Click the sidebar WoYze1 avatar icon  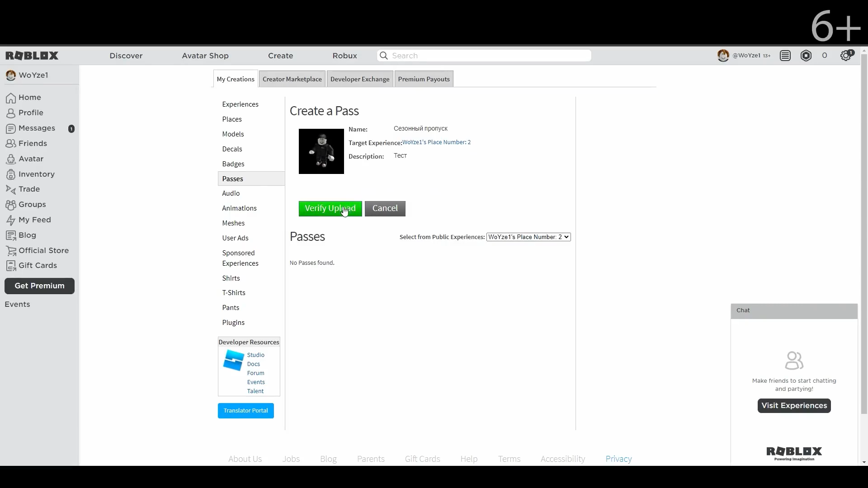10,75
